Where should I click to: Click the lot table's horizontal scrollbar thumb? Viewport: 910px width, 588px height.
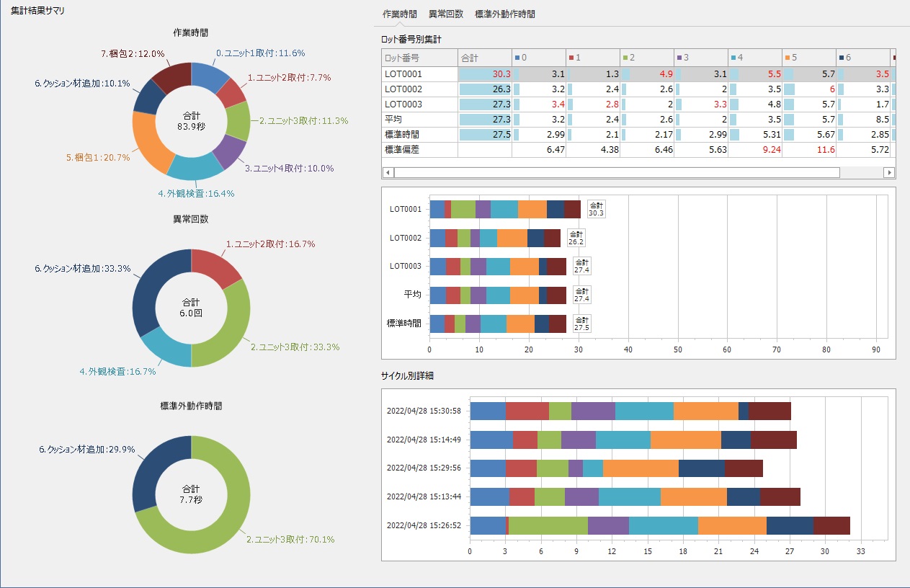pos(616,173)
